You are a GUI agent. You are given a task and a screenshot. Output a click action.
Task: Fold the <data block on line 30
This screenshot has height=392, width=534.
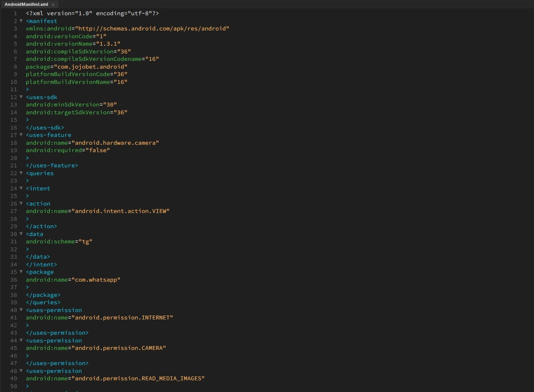[21, 234]
